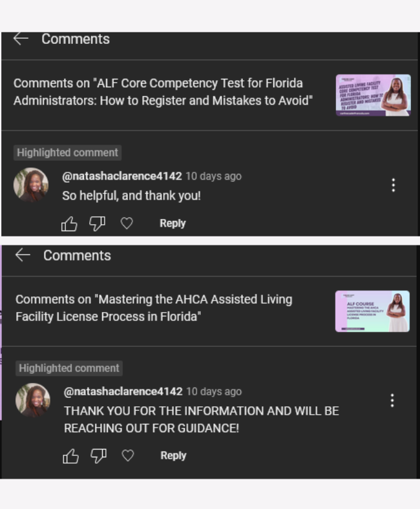420x509 pixels.
Task: Go back using the arrow in the bottom Comments header
Action: (x=23, y=255)
